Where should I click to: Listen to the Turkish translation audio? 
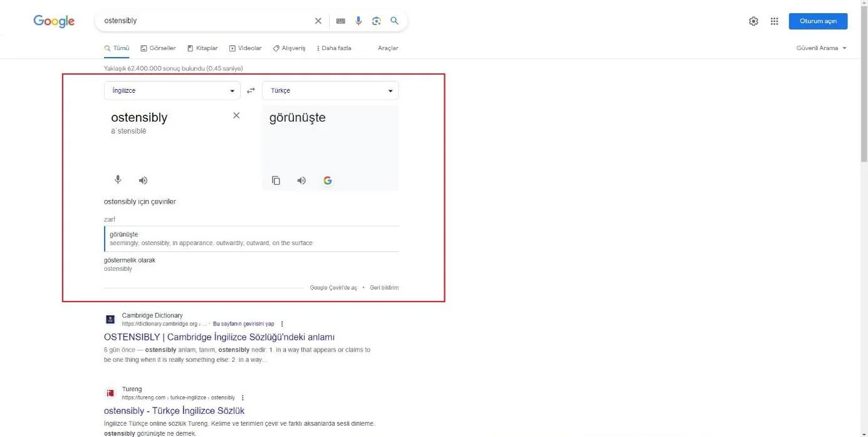pyautogui.click(x=301, y=181)
